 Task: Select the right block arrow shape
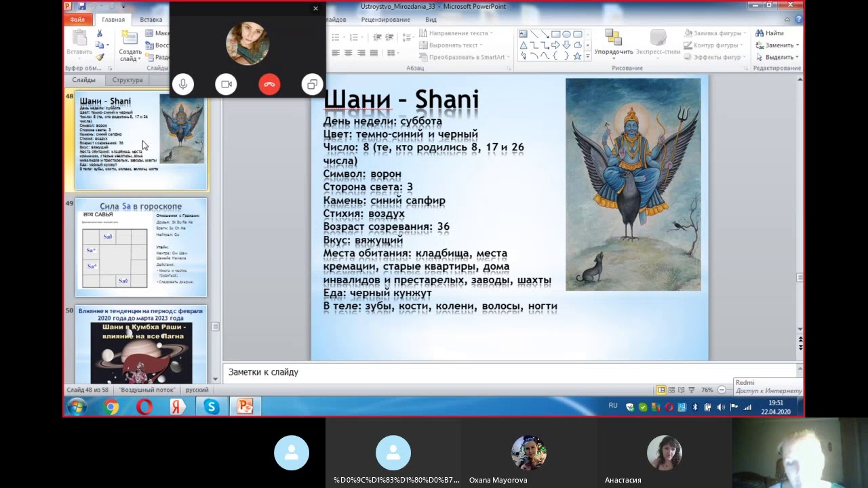[555, 45]
